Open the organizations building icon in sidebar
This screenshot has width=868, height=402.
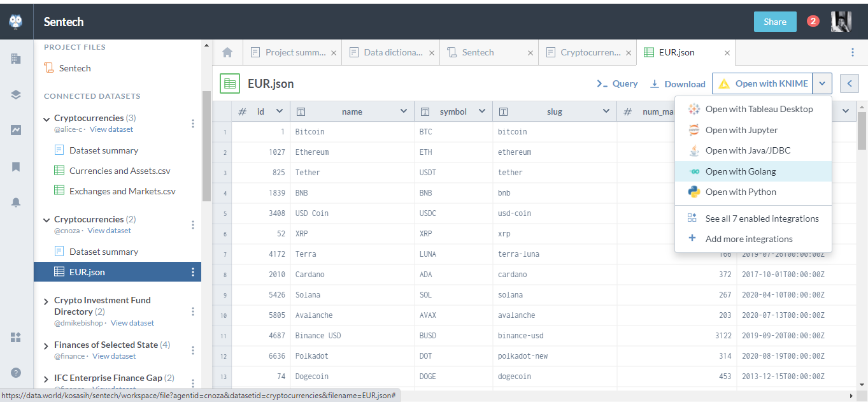click(x=16, y=59)
